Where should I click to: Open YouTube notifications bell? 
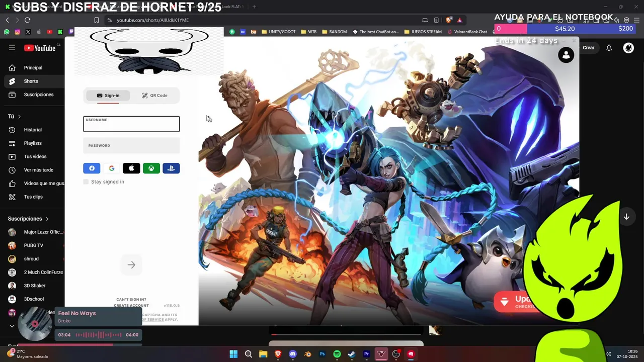pos(609,48)
